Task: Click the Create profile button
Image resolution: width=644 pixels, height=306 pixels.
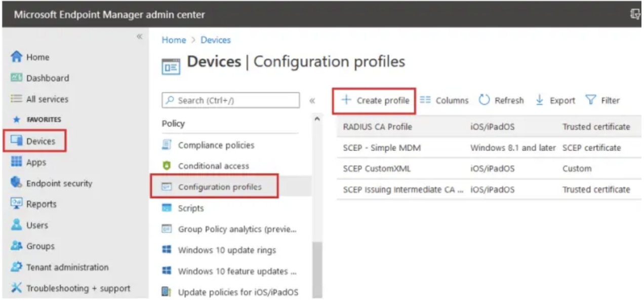Action: tap(375, 100)
